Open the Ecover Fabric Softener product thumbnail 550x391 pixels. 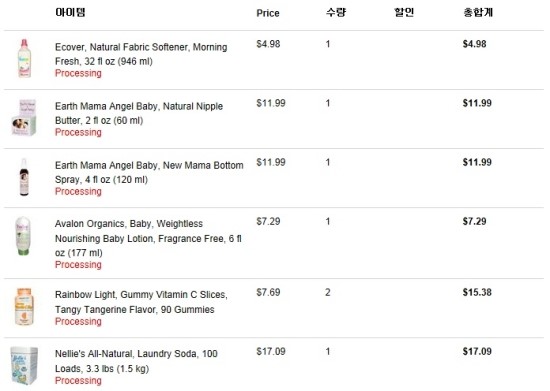click(x=24, y=58)
